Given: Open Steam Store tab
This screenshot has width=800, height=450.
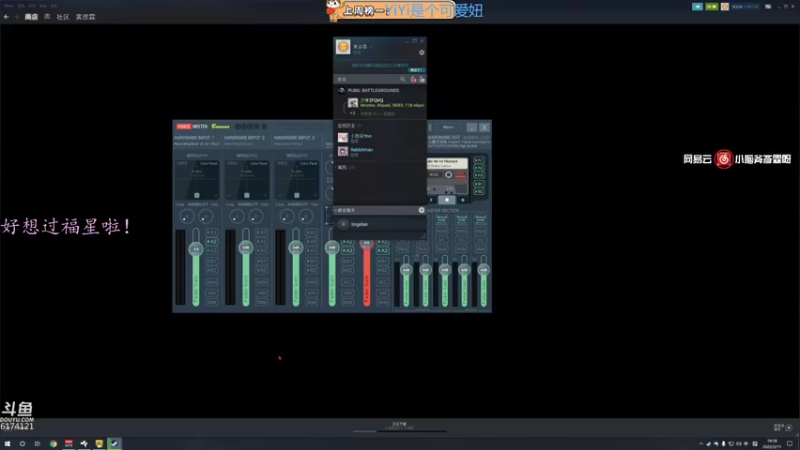Looking at the screenshot, I should tap(31, 17).
